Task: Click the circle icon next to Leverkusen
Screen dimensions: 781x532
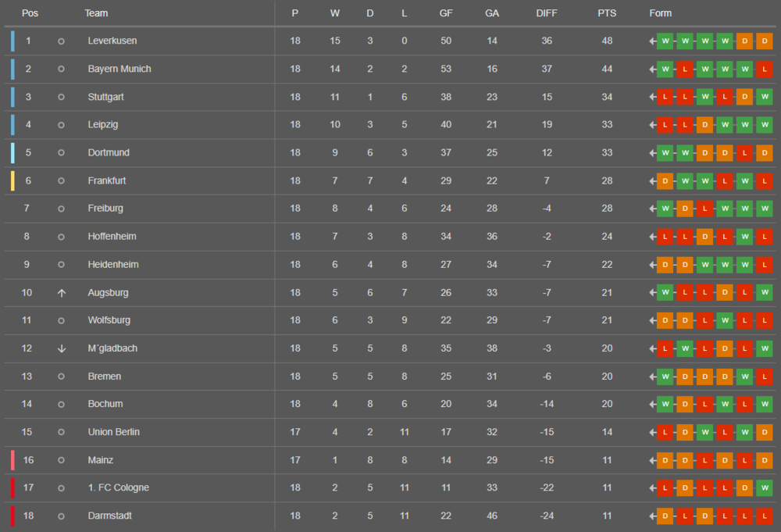Action: (x=61, y=41)
